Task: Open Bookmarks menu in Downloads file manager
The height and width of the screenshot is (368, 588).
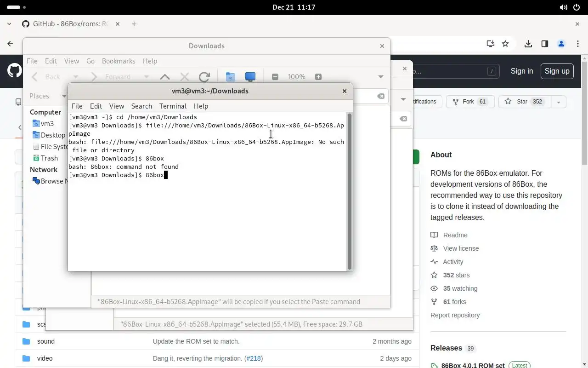Action: click(x=119, y=61)
